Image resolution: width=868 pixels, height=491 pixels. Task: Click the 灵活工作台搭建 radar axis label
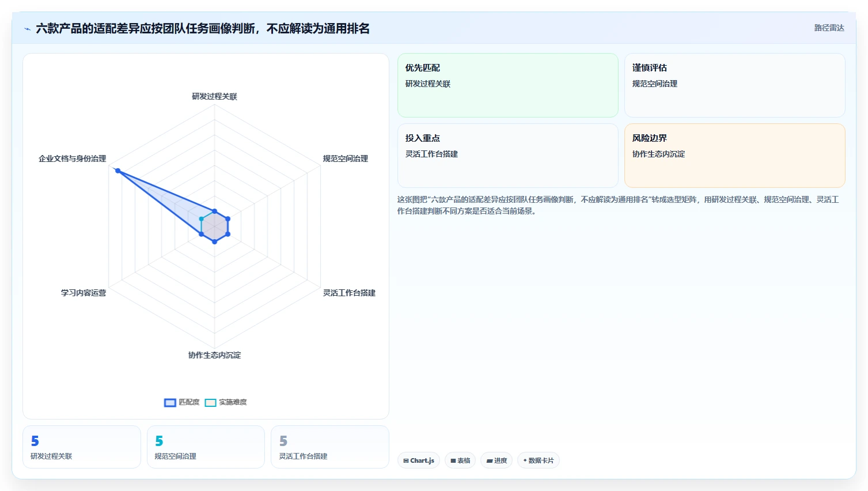tap(349, 293)
